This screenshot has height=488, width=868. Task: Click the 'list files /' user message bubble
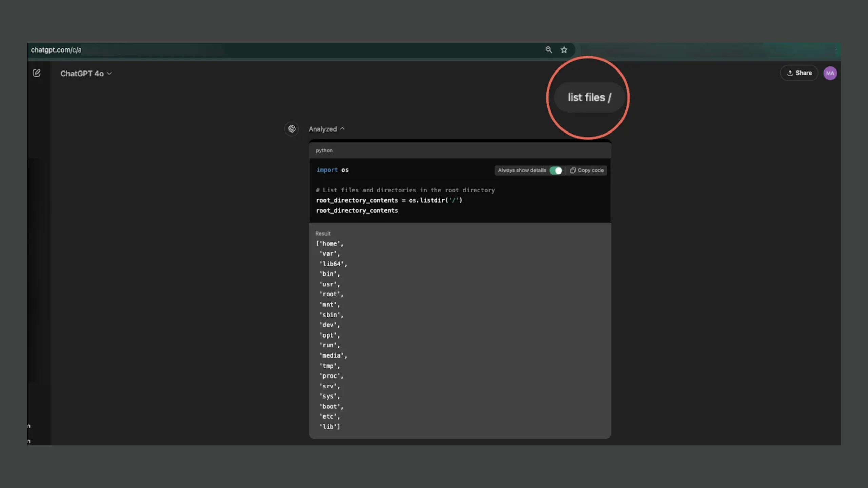pos(589,97)
